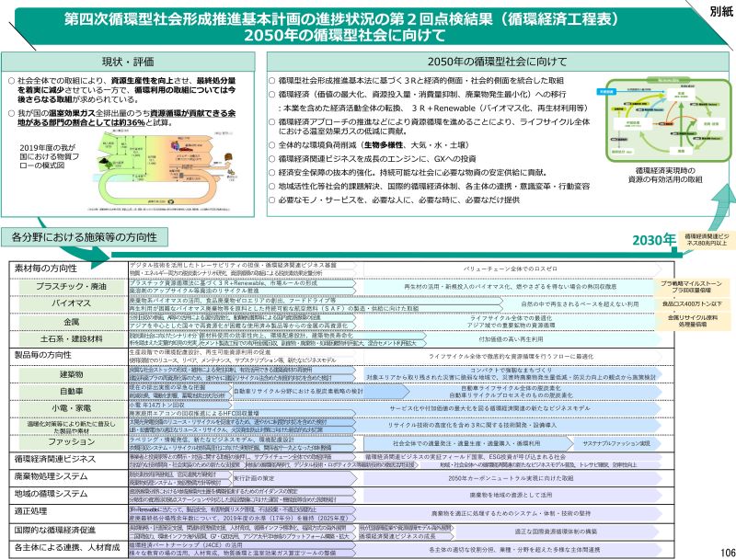Click the 別紙 label

pos(721,11)
